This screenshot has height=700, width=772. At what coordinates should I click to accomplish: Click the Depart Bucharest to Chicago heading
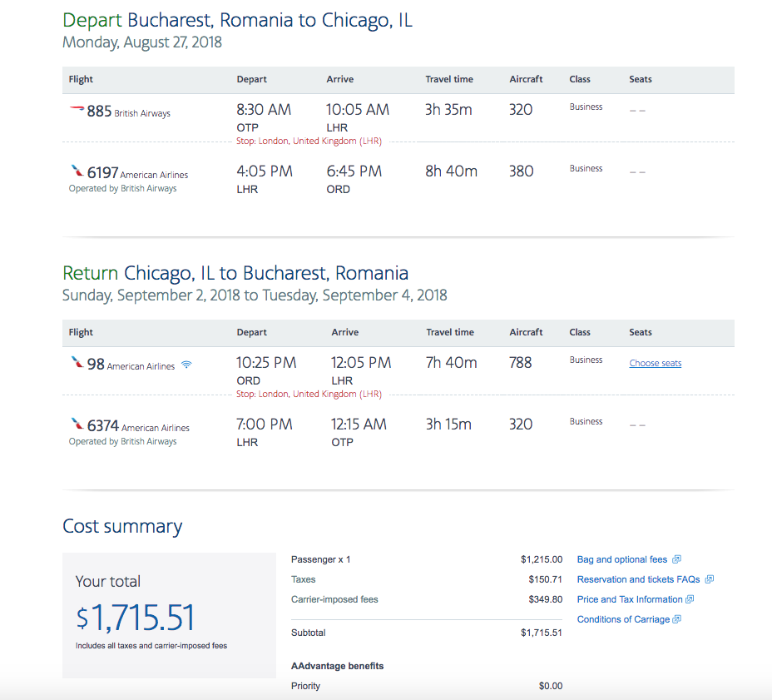237,20
